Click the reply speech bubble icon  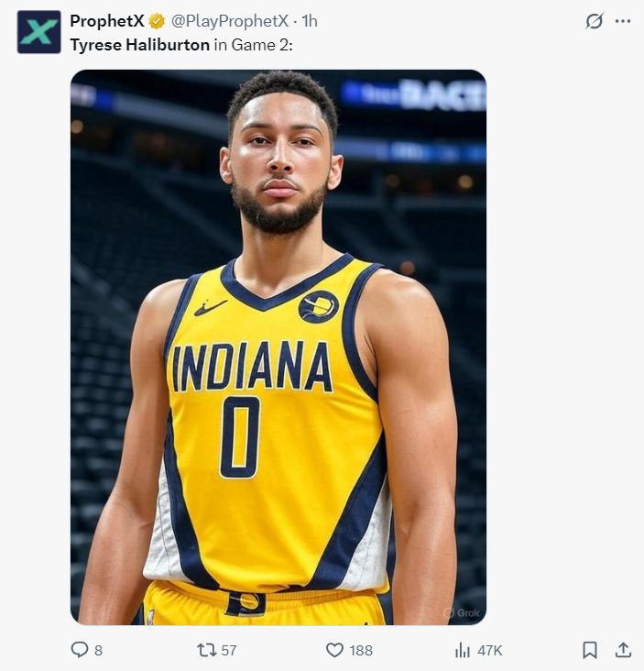[80, 650]
